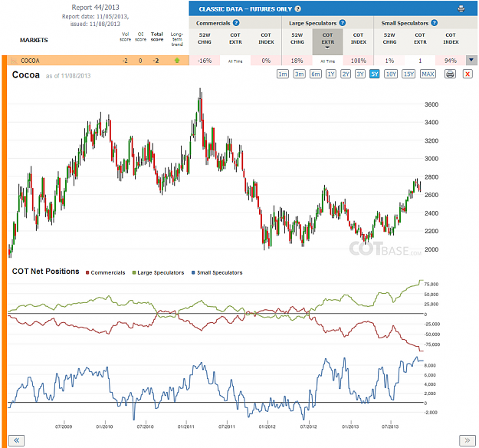The image size is (479, 448).
Task: Print the Cocoa chart using printer icon
Action: click(x=450, y=74)
